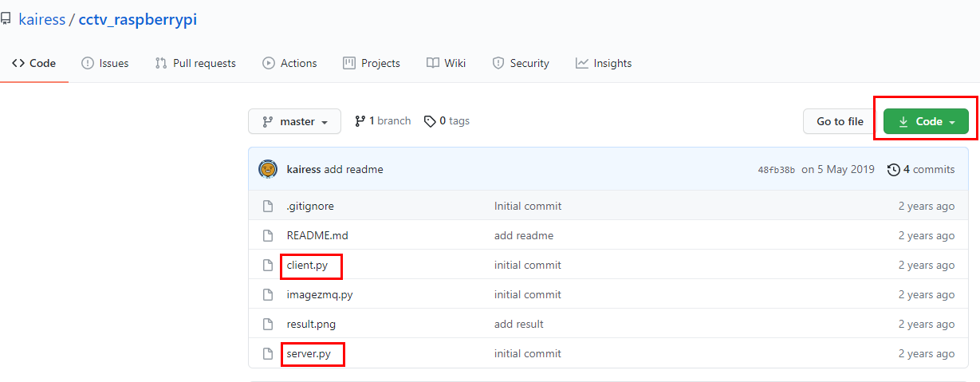Image resolution: width=980 pixels, height=382 pixels.
Task: Open 'initial commit' message for server.py
Action: [528, 353]
